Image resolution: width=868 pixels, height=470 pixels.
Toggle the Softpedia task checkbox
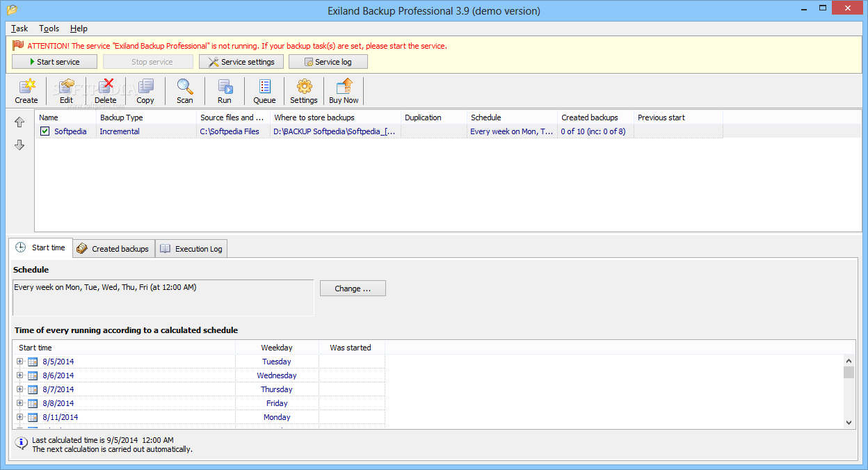pyautogui.click(x=45, y=131)
